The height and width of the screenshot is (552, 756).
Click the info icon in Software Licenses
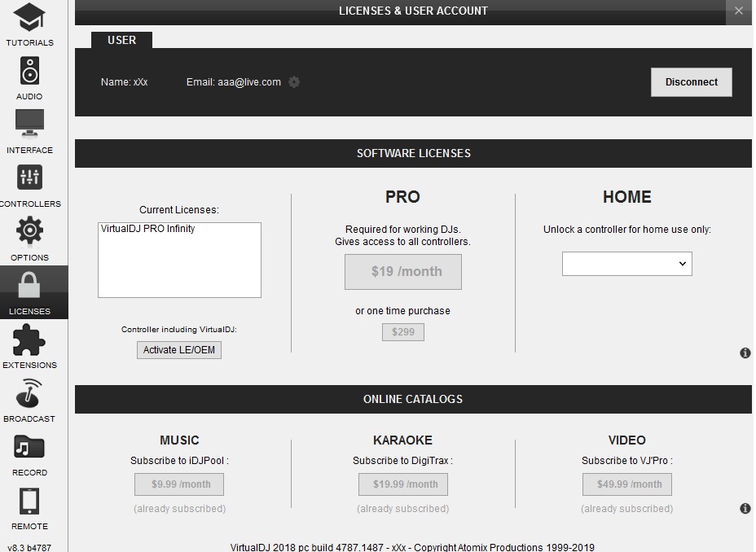click(x=745, y=353)
